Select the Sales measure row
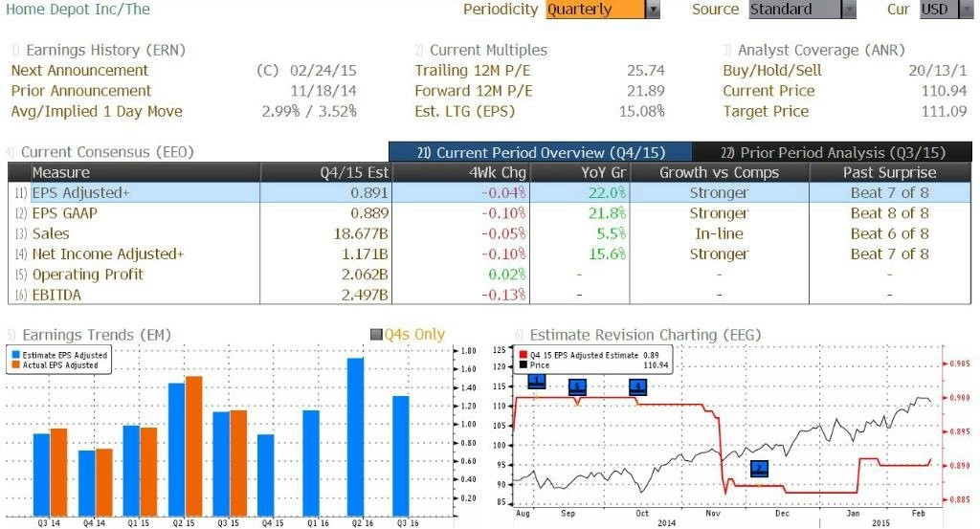 pyautogui.click(x=489, y=233)
